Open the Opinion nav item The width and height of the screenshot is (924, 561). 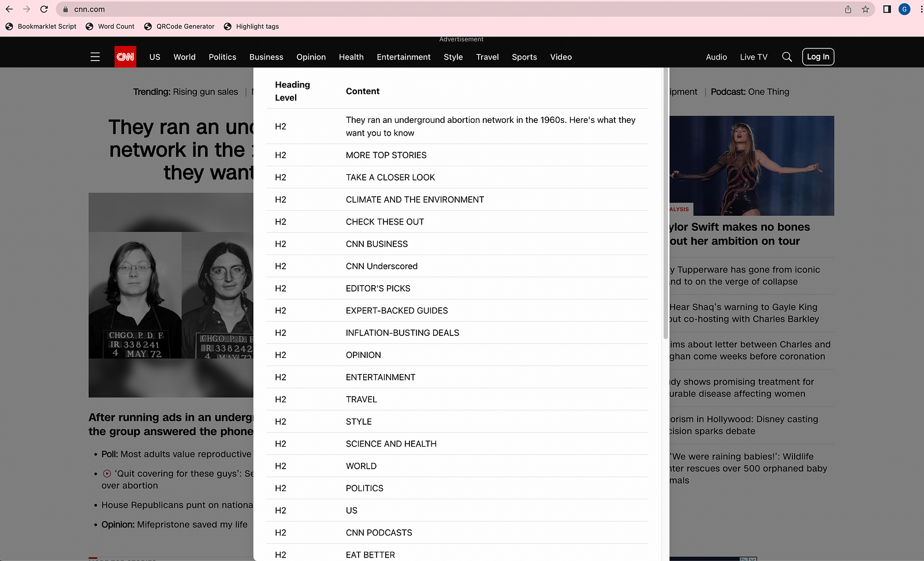[x=311, y=57]
